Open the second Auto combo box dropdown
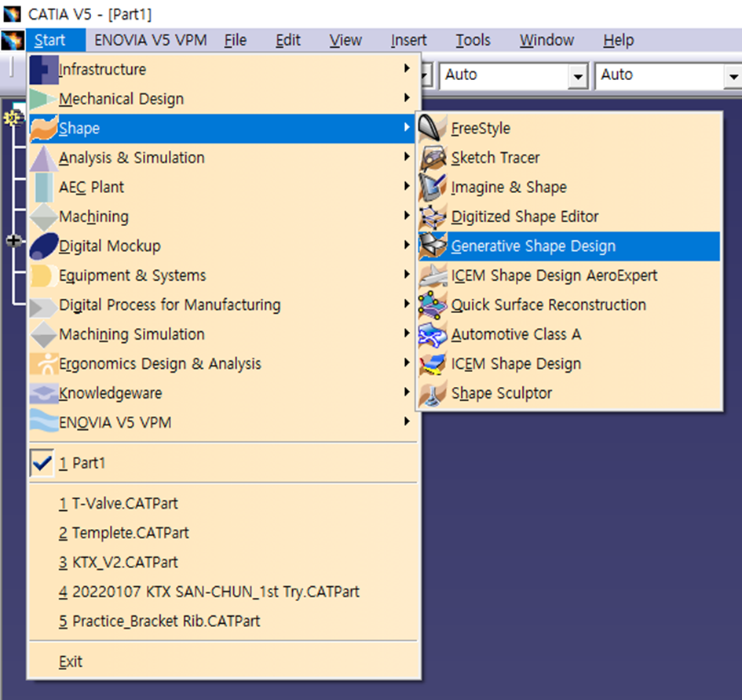 click(x=733, y=75)
